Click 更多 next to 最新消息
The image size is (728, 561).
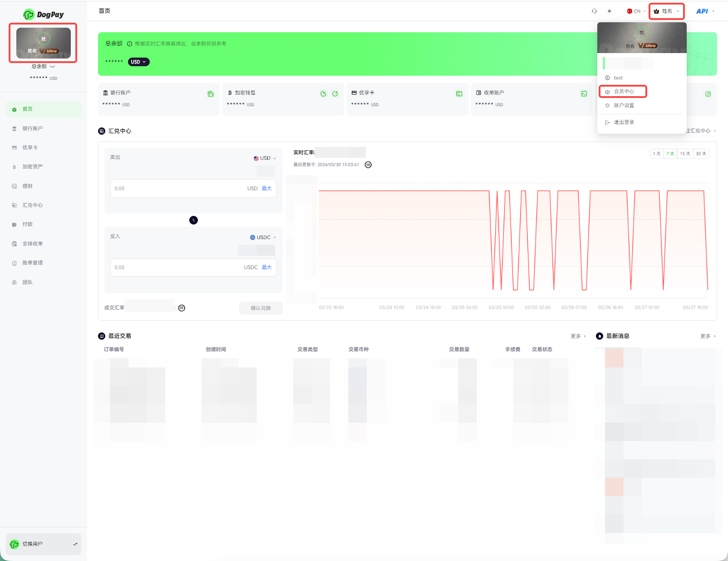coord(708,337)
